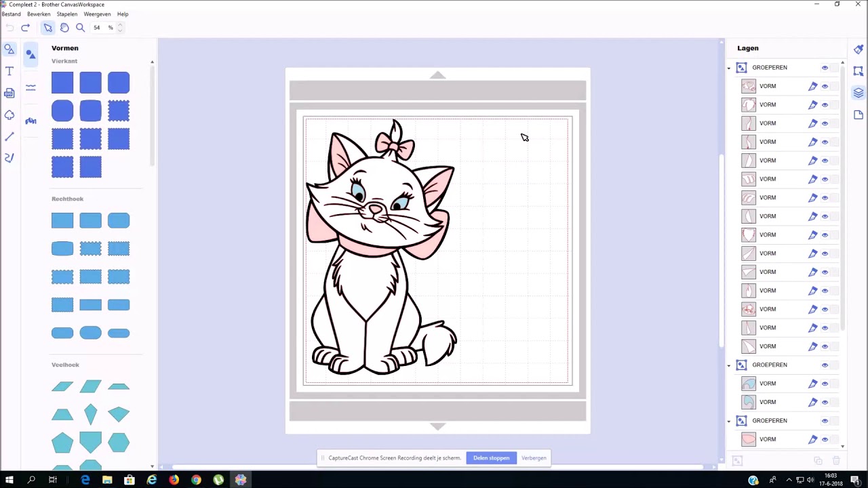Toggle eye of second VORM layer in top group

tap(825, 104)
